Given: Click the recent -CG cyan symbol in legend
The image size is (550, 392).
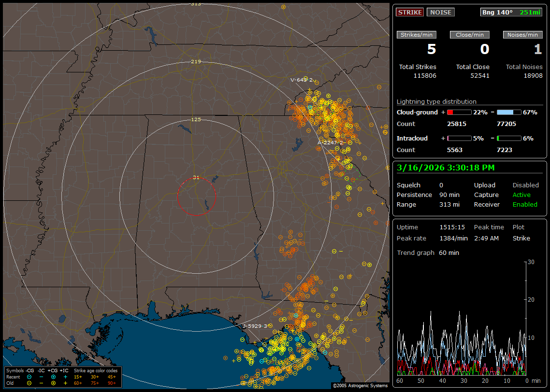Looking at the screenshot, I should (29, 377).
